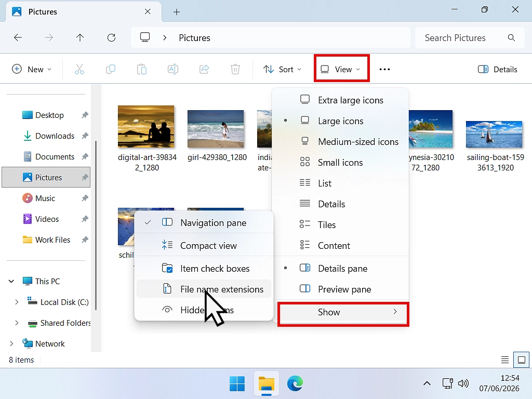This screenshot has width=532, height=399.
Task: Enable File name extensions
Action: coord(204,289)
